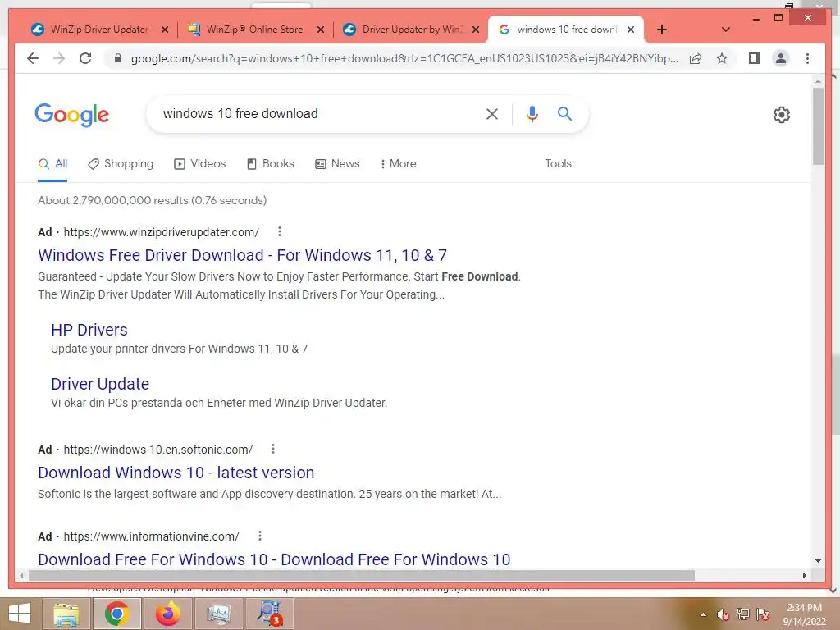Click the forward navigation arrow
Image resolution: width=840 pixels, height=630 pixels.
59,58
